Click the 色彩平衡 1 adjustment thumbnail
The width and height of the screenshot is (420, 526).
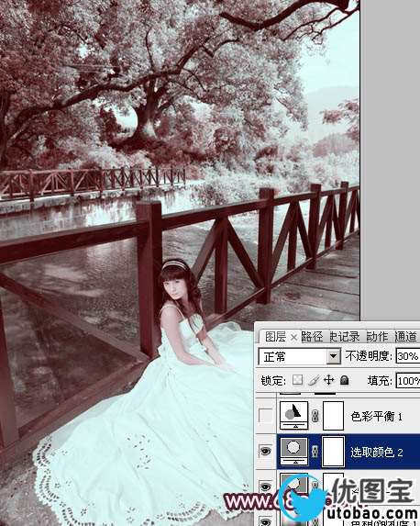[x=294, y=416]
